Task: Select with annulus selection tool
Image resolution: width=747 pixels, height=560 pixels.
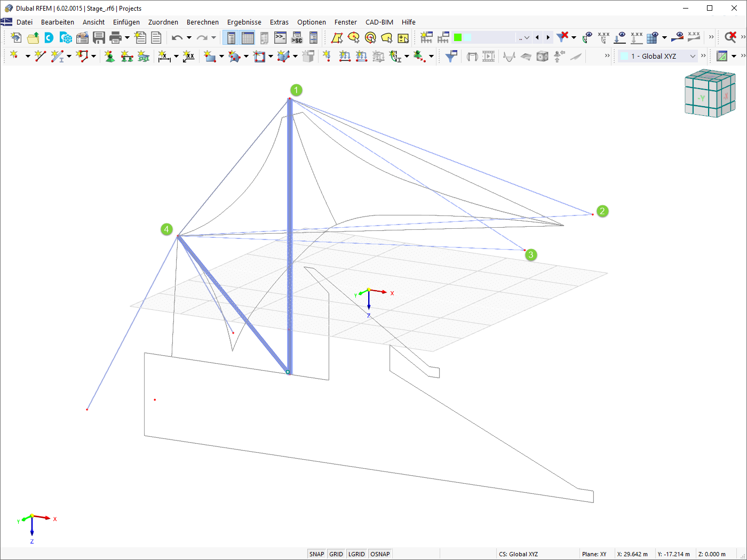Action: (370, 38)
